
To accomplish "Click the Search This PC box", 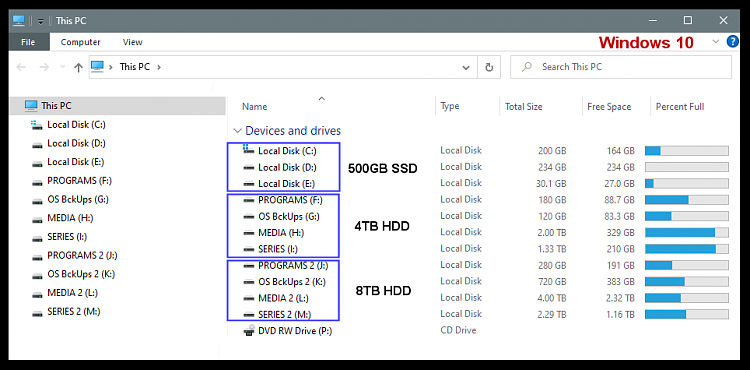I will click(x=620, y=67).
